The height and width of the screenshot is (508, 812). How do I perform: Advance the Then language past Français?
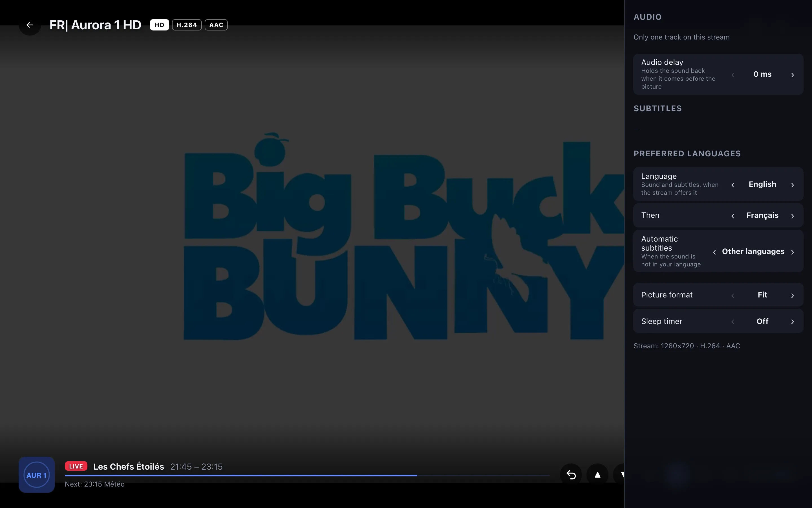[793, 216]
